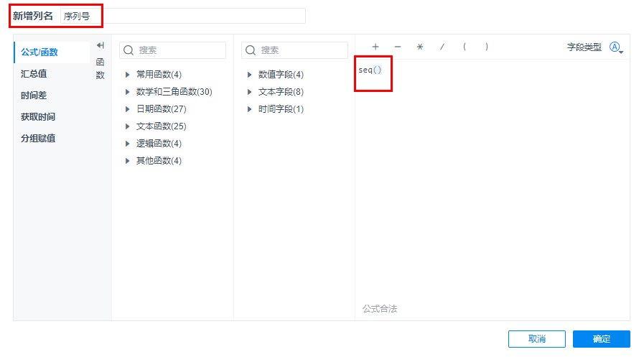Insert the right parenthesis

coord(487,47)
